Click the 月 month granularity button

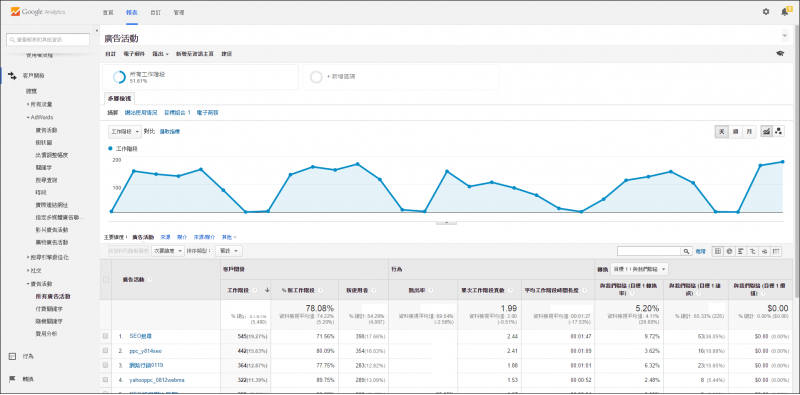coord(749,131)
